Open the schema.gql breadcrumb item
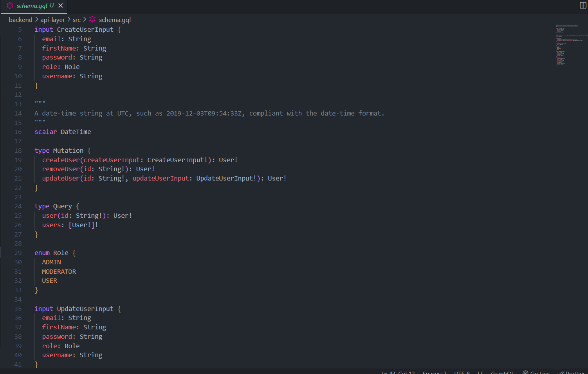588x374 pixels. point(115,20)
